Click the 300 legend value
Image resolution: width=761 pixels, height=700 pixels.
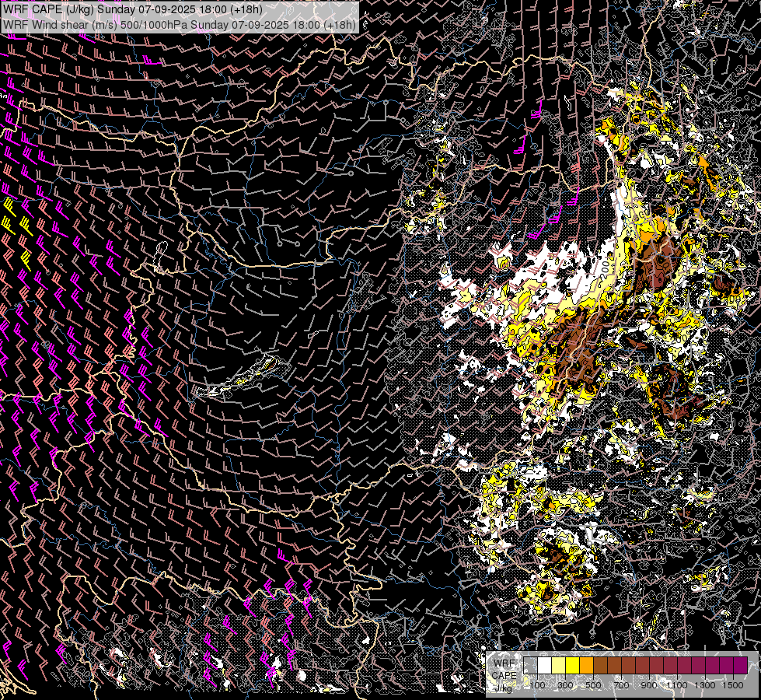pos(565,685)
